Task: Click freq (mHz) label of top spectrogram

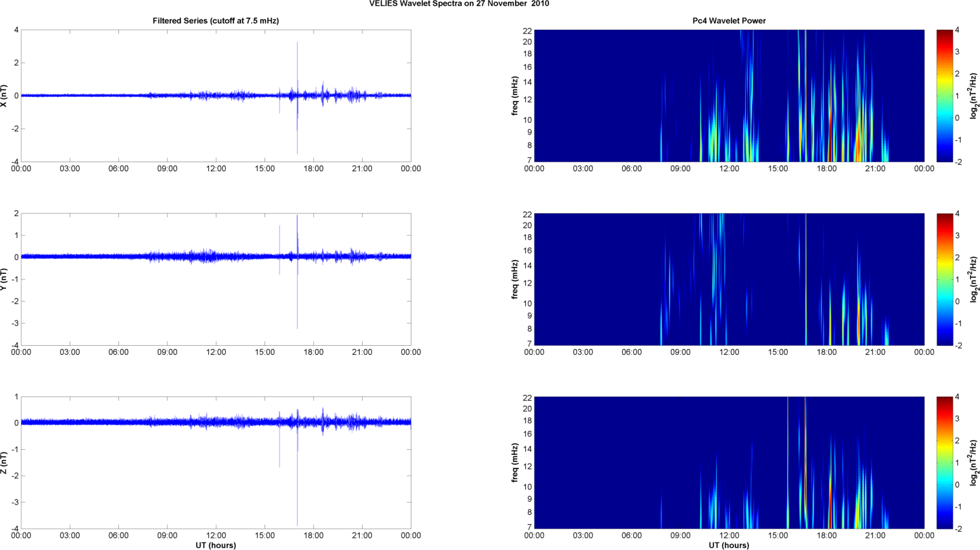Action: click(x=515, y=96)
